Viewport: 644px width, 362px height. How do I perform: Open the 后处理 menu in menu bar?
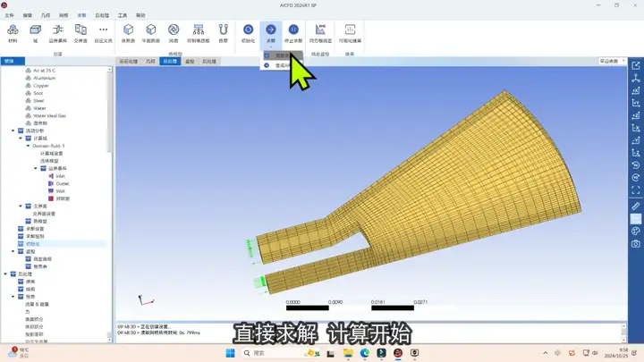coord(102,15)
